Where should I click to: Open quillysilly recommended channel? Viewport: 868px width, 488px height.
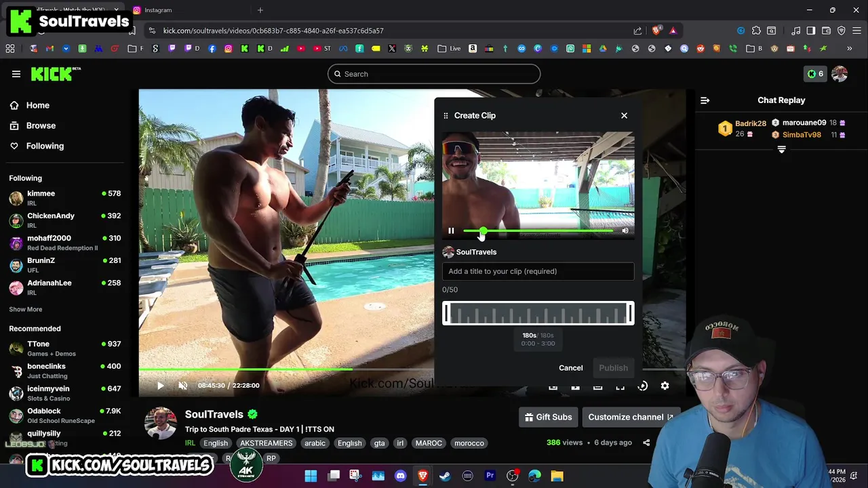point(65,438)
